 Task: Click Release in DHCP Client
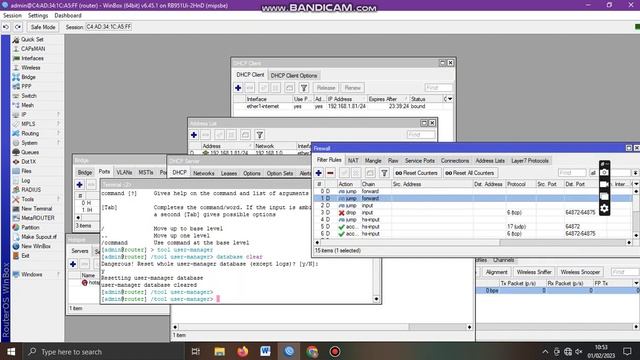[326, 88]
